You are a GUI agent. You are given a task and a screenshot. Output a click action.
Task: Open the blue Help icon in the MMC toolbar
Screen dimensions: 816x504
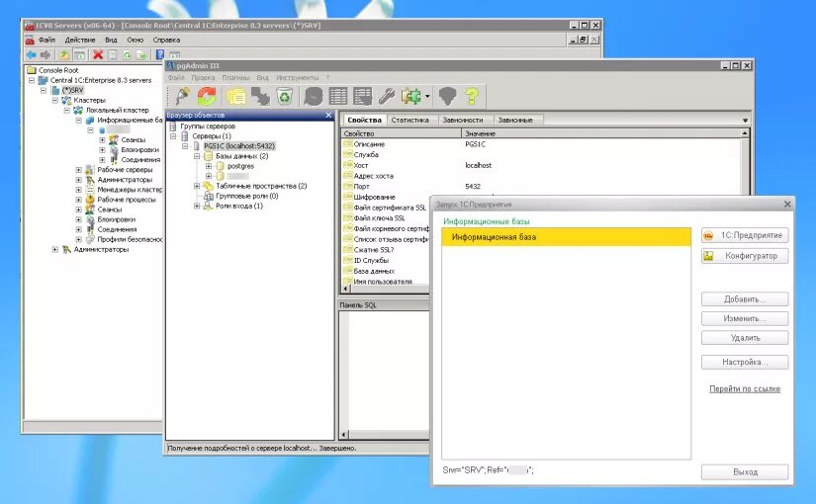pos(160,54)
